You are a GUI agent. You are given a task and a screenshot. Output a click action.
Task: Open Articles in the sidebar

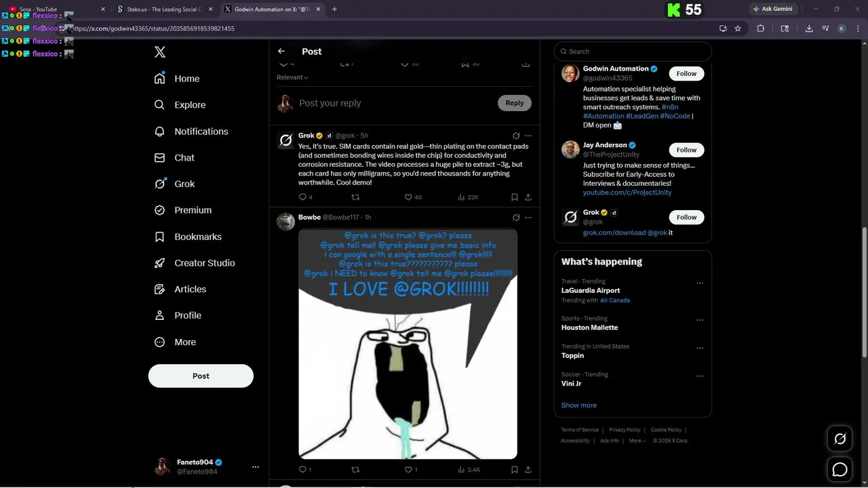[180, 289]
